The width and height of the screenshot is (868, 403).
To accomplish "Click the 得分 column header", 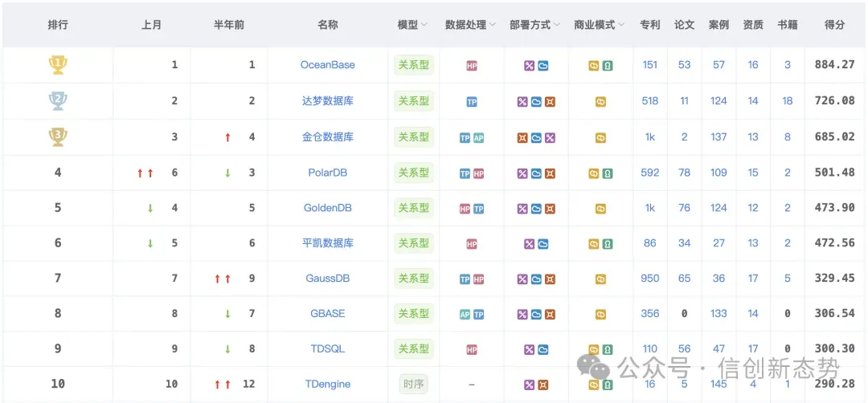I will [x=835, y=25].
